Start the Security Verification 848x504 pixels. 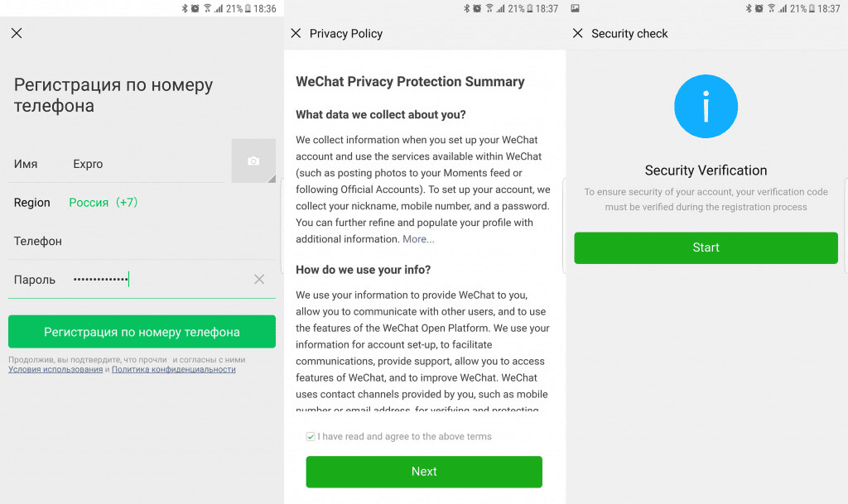[x=706, y=247]
